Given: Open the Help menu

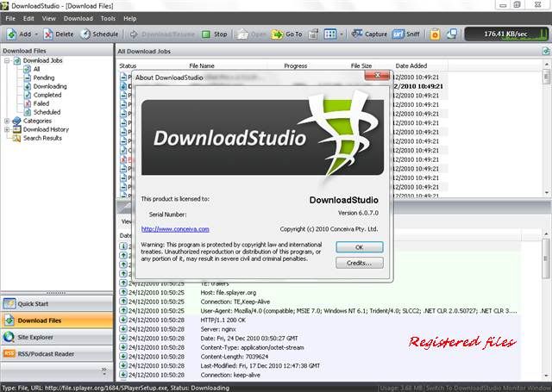Looking at the screenshot, I should point(130,19).
